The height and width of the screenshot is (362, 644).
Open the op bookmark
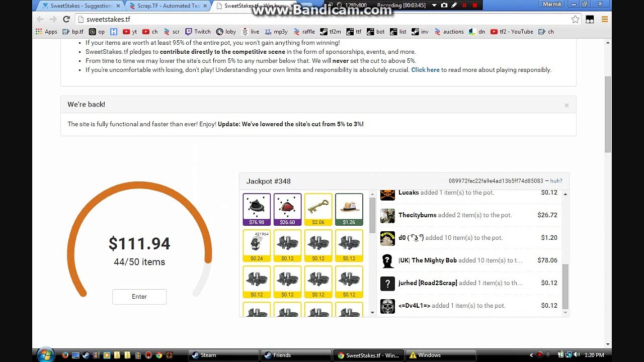click(97, 32)
